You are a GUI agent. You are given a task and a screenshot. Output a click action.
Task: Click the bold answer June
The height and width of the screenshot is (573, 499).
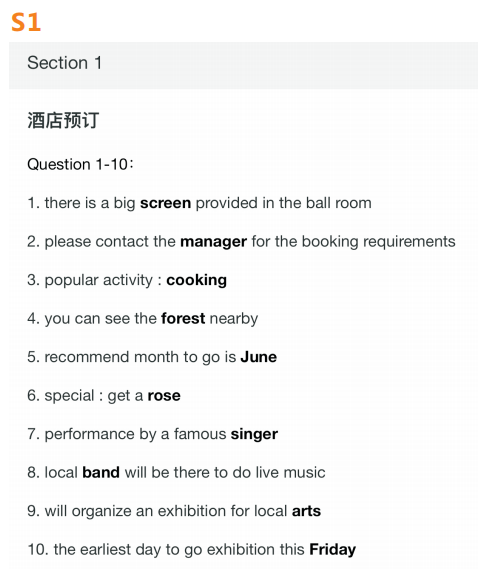(259, 357)
